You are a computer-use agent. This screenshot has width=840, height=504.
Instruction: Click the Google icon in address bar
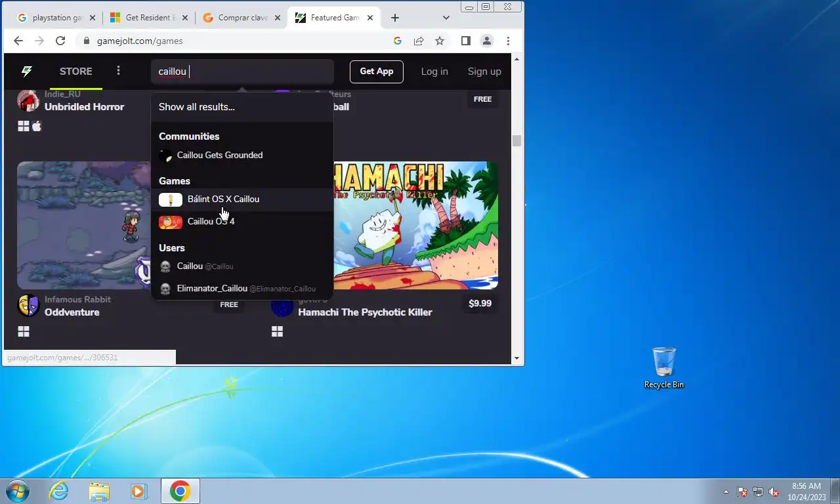click(x=397, y=41)
